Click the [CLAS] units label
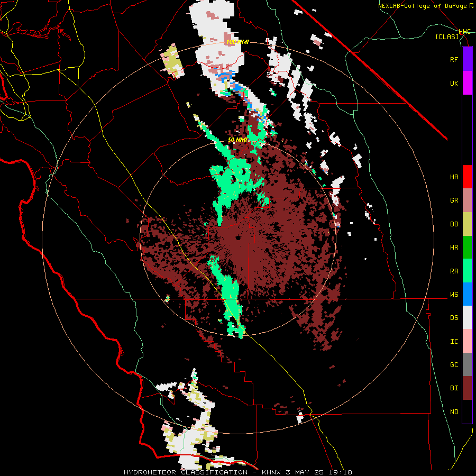 coord(447,36)
